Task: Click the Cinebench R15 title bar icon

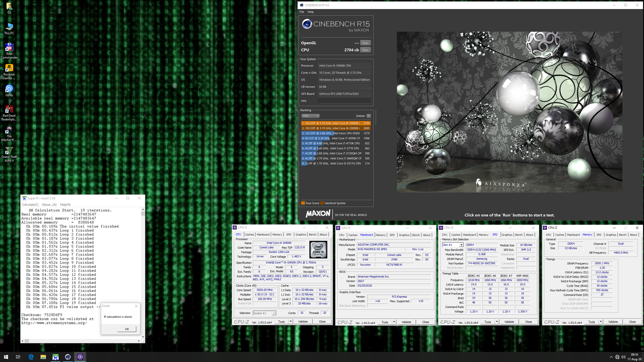Action: [302, 5]
